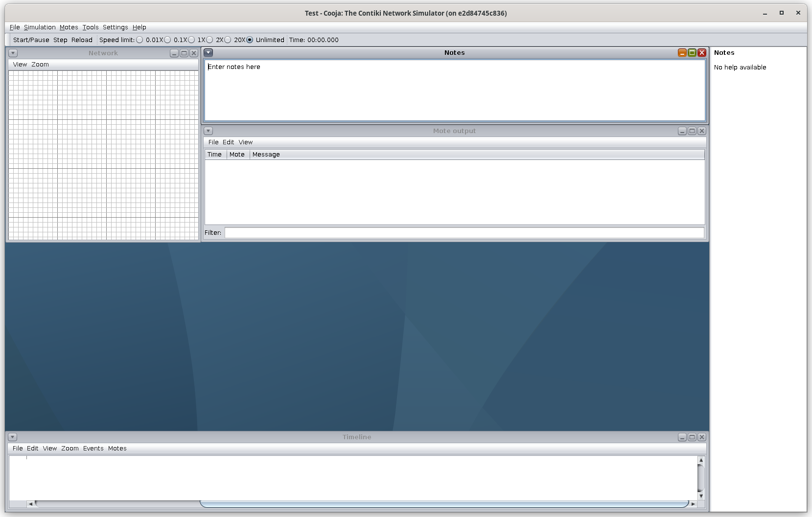Close the Cooja main window
Image resolution: width=812 pixels, height=517 pixels.
(798, 13)
